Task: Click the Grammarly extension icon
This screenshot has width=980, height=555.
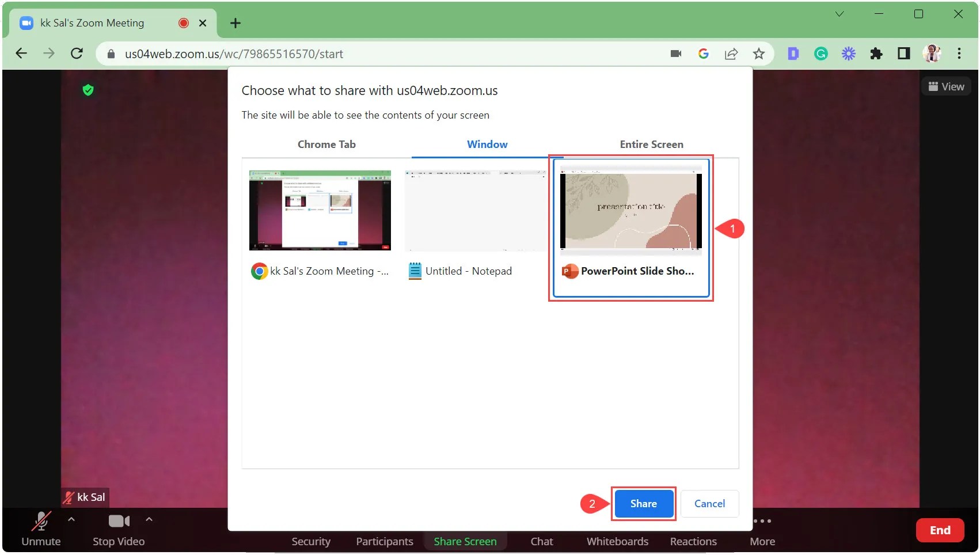Action: click(x=821, y=54)
